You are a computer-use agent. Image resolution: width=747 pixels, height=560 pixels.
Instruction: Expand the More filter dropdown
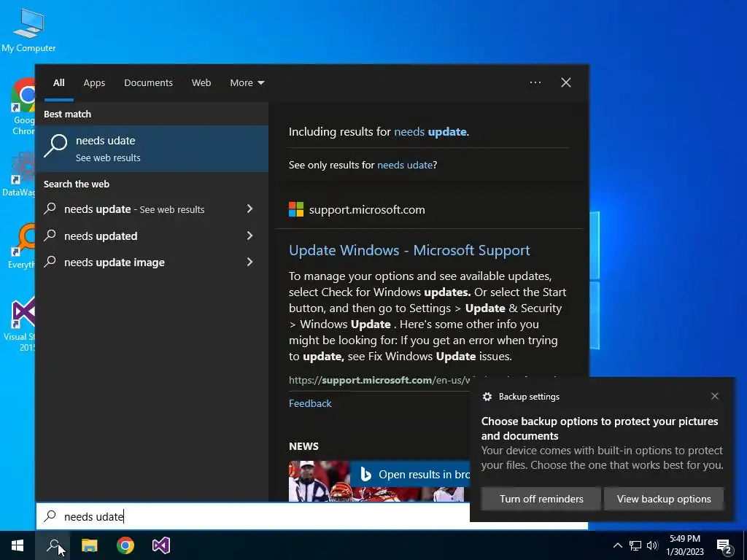pyautogui.click(x=247, y=83)
